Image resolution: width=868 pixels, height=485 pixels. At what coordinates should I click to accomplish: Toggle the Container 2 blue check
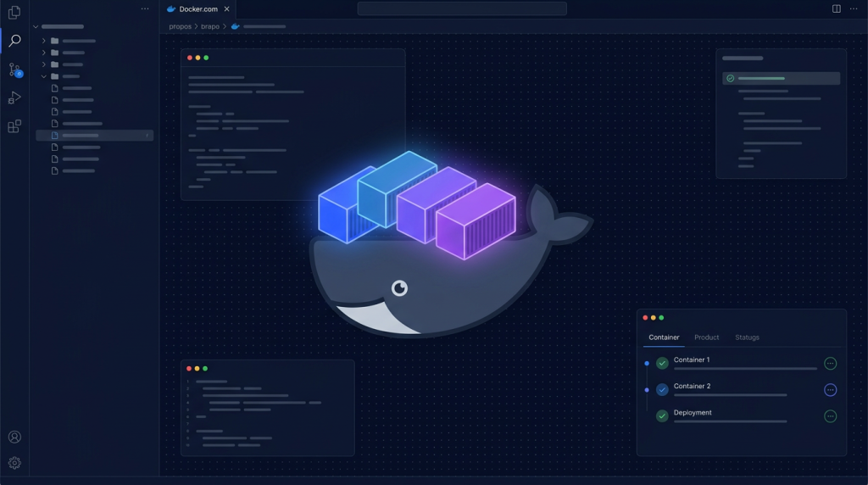click(662, 390)
